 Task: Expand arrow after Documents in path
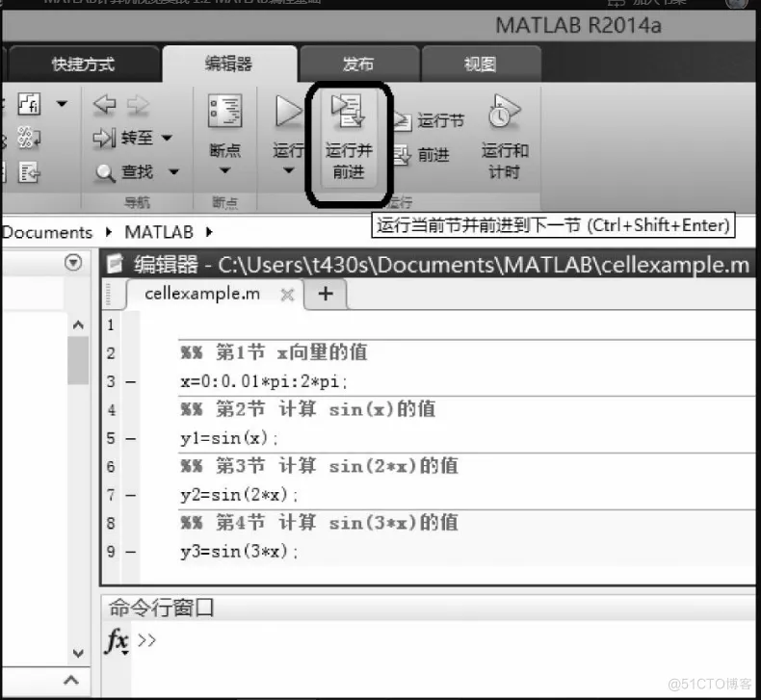[x=109, y=232]
